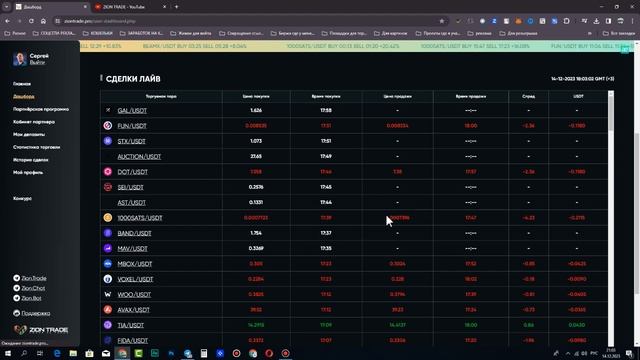This screenshot has height=360, width=640.
Task: Click the TIA/USDT coin icon
Action: point(108,325)
